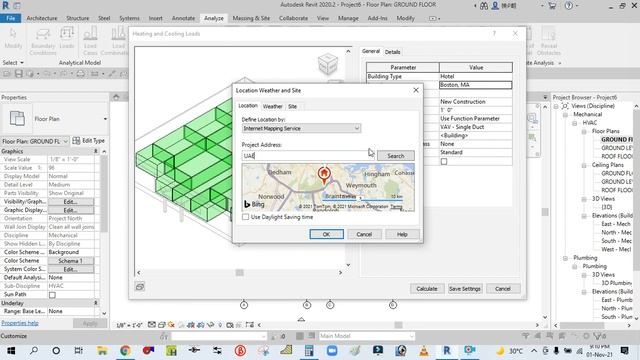Open VLC media player from the taskbar
Screen dimensions: 640x360
click(x=424, y=351)
